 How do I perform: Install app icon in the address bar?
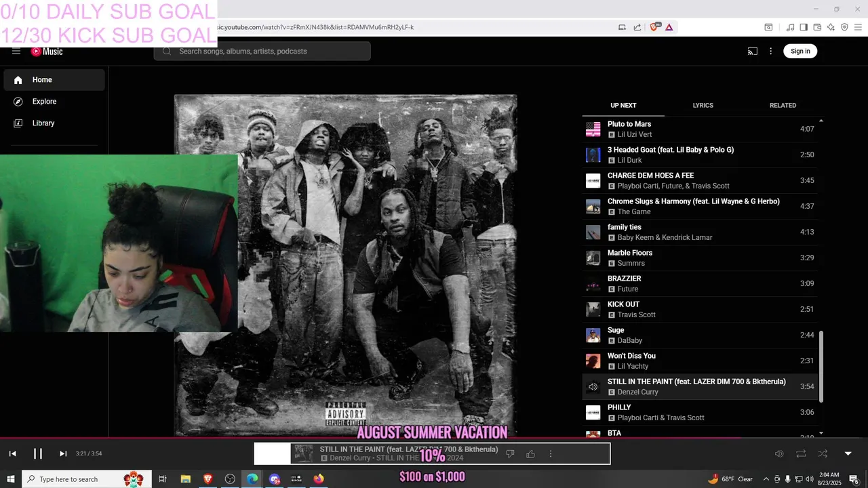point(622,27)
